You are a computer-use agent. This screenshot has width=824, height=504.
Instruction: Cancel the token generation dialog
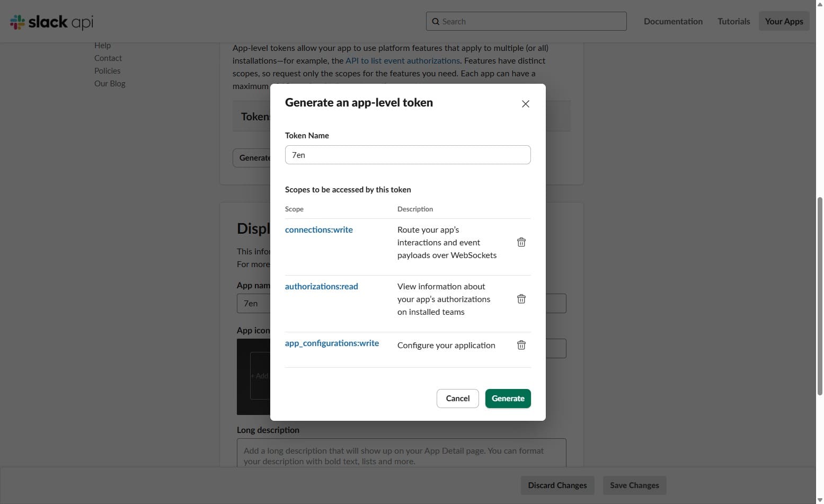click(458, 399)
